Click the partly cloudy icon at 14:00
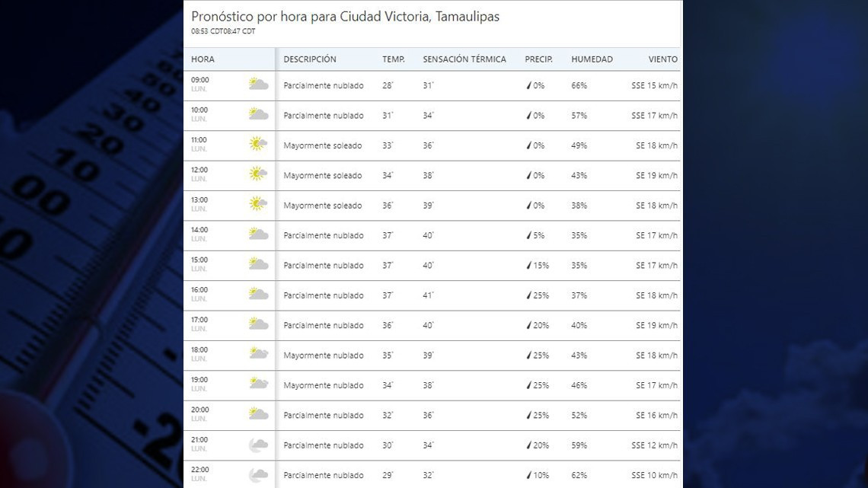Viewport: 868px width, 488px height. 257,234
